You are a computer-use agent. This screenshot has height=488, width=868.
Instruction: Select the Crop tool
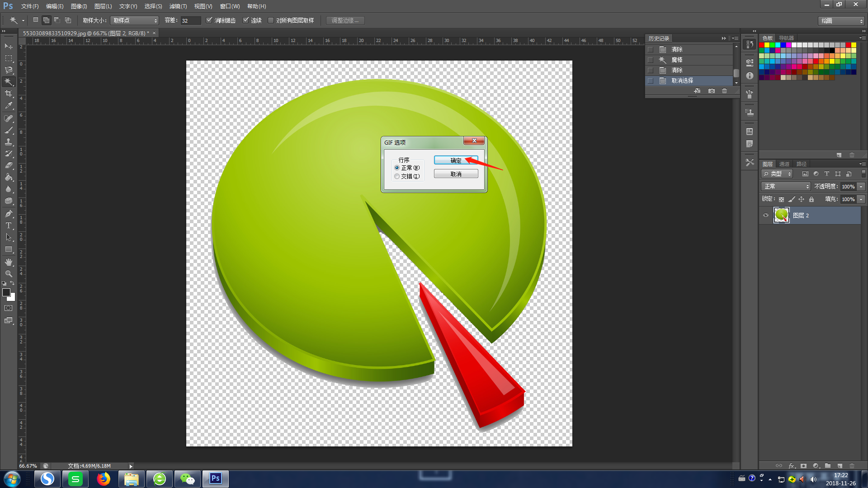click(9, 94)
